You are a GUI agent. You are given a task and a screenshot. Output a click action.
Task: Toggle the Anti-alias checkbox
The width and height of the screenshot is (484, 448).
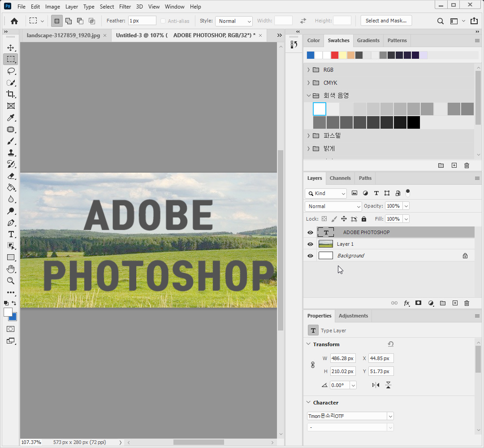pos(163,21)
